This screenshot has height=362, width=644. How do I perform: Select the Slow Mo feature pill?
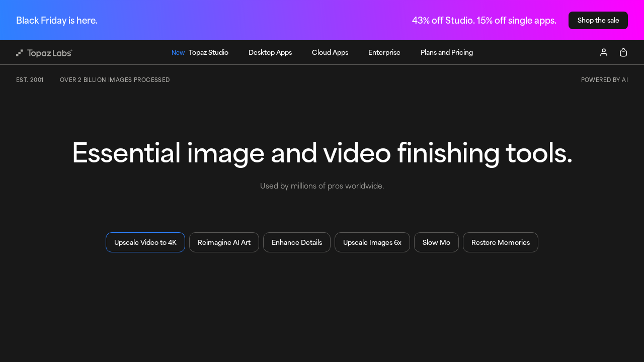pos(436,242)
